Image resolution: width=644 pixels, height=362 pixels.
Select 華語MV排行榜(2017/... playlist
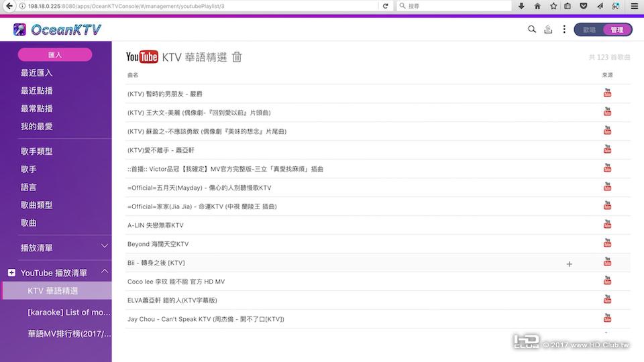(x=69, y=334)
